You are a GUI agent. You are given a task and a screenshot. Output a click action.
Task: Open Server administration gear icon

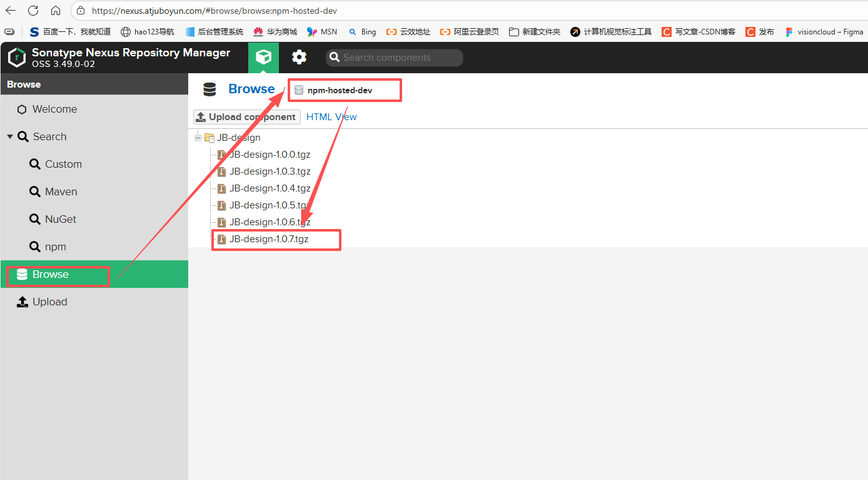point(300,58)
